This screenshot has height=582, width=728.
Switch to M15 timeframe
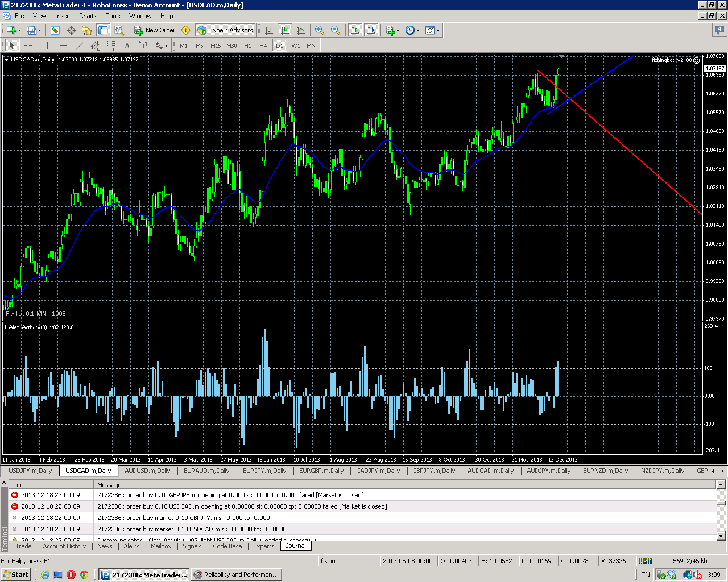tap(216, 45)
